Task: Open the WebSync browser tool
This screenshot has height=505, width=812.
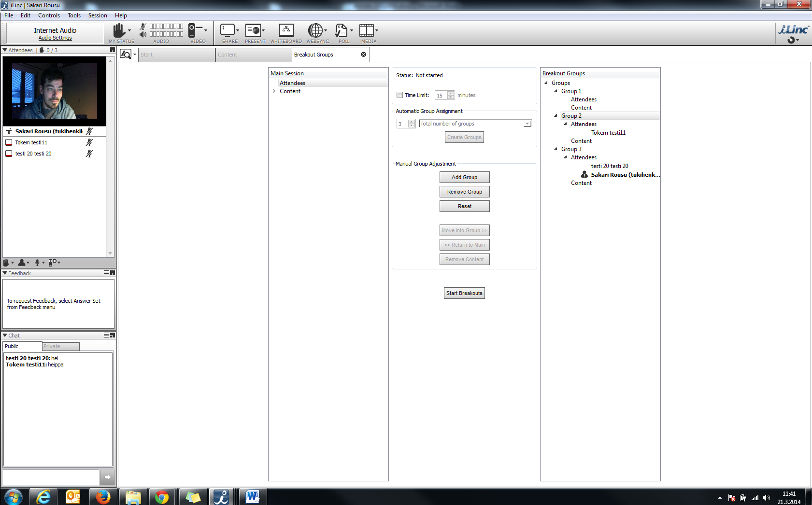Action: pyautogui.click(x=315, y=30)
